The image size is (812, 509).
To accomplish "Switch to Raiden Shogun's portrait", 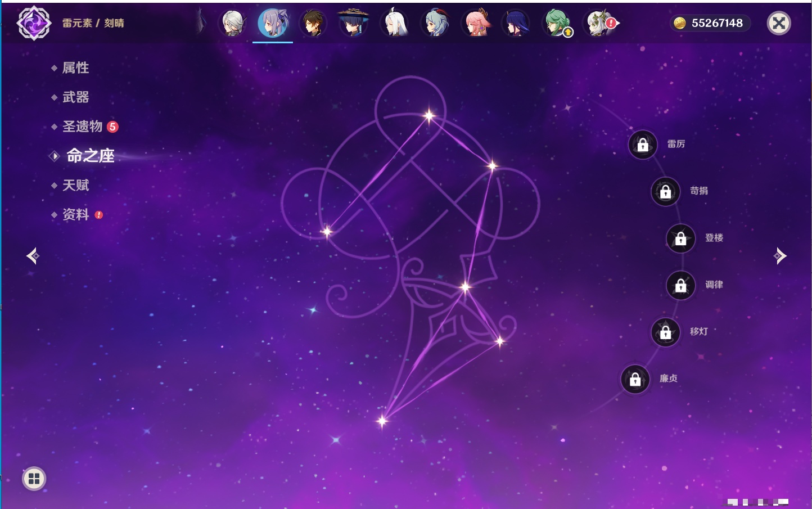I will [x=517, y=23].
